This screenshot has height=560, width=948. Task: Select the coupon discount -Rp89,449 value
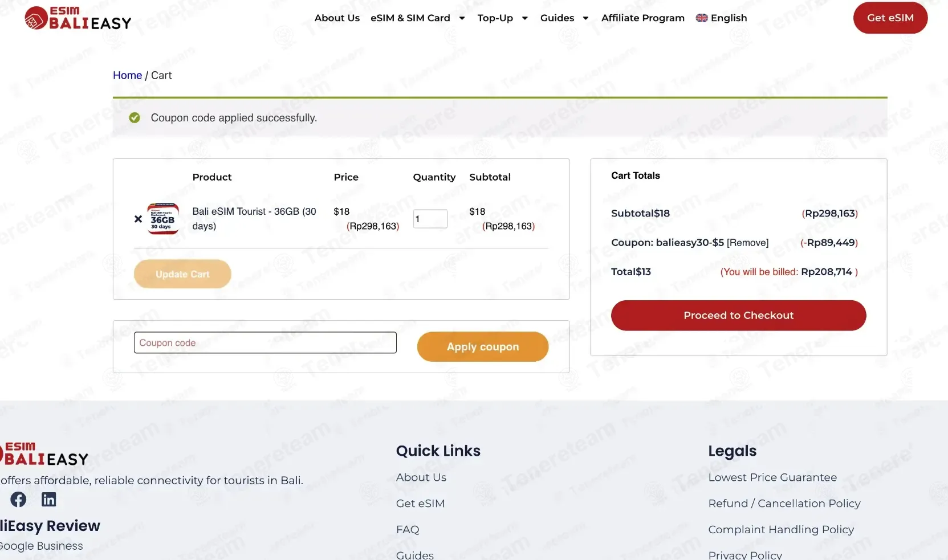pos(829,243)
